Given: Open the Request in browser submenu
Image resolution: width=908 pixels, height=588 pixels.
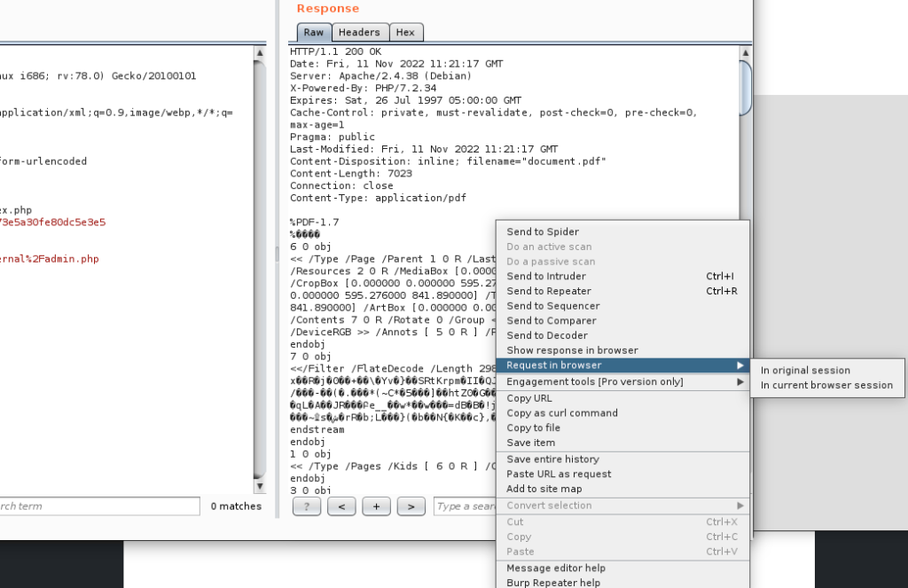Looking at the screenshot, I should click(623, 365).
